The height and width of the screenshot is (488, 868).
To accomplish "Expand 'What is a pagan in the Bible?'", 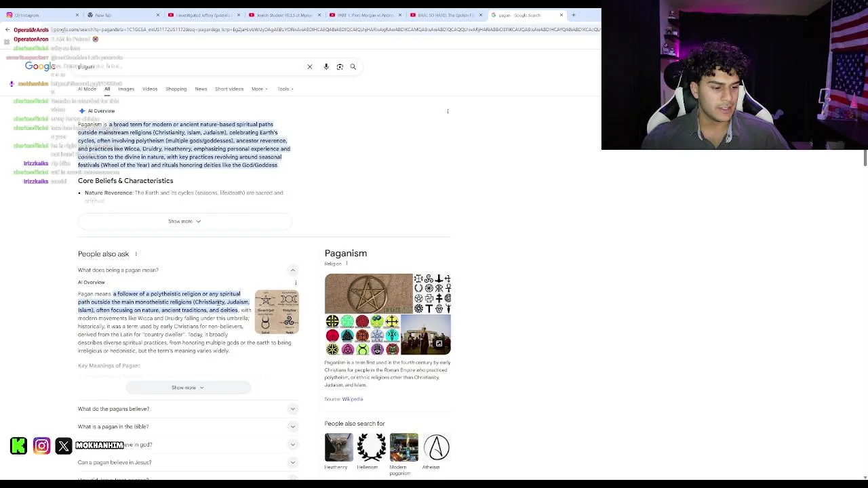I will 188,427.
